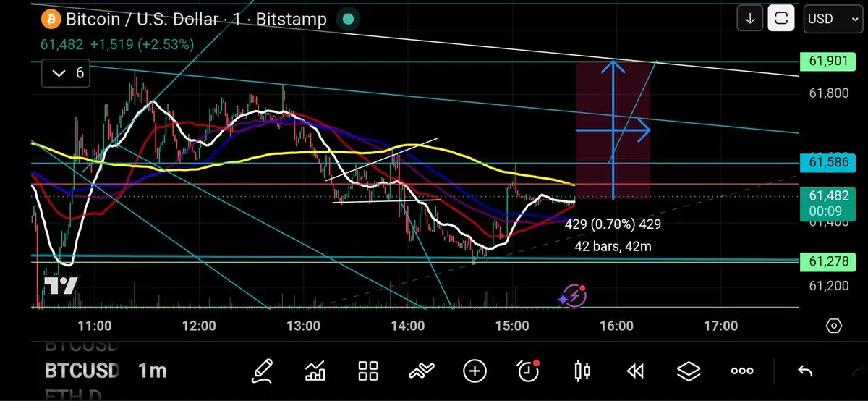This screenshot has width=868, height=401.
Task: Open the grid layout templates icon
Action: (x=369, y=371)
